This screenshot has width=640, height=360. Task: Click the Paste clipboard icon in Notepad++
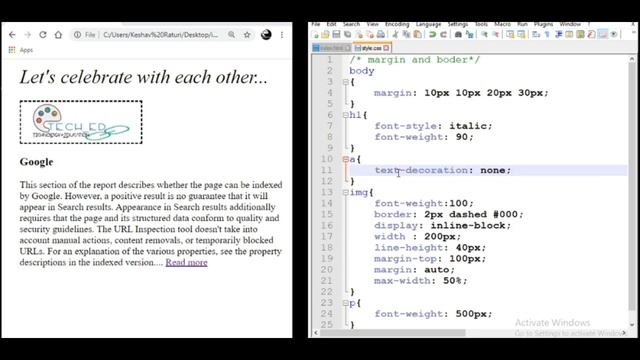(417, 35)
